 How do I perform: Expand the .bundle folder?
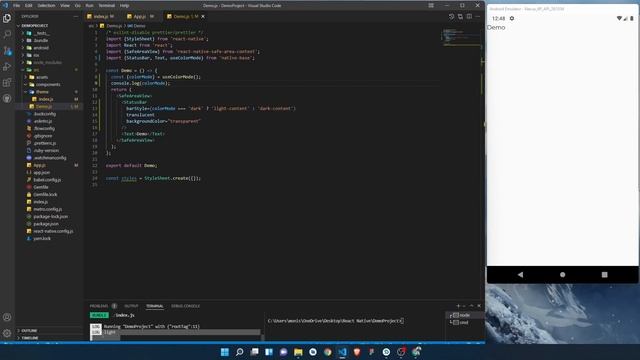(x=41, y=40)
